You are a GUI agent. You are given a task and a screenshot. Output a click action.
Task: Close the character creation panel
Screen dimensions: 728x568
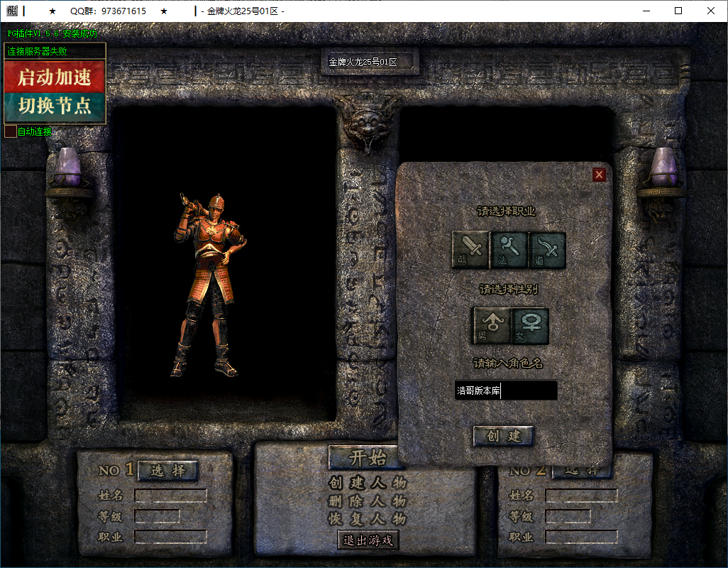click(x=599, y=175)
